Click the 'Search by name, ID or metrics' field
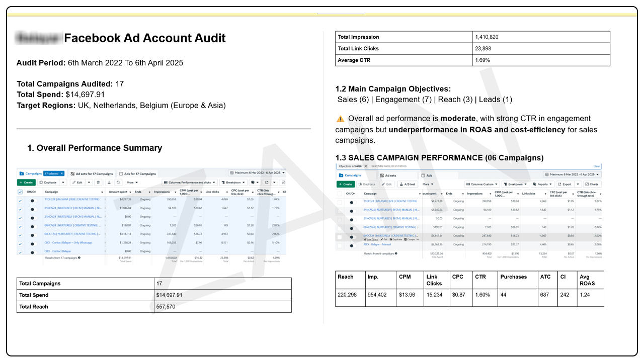This screenshot has height=362, width=644. point(389,166)
